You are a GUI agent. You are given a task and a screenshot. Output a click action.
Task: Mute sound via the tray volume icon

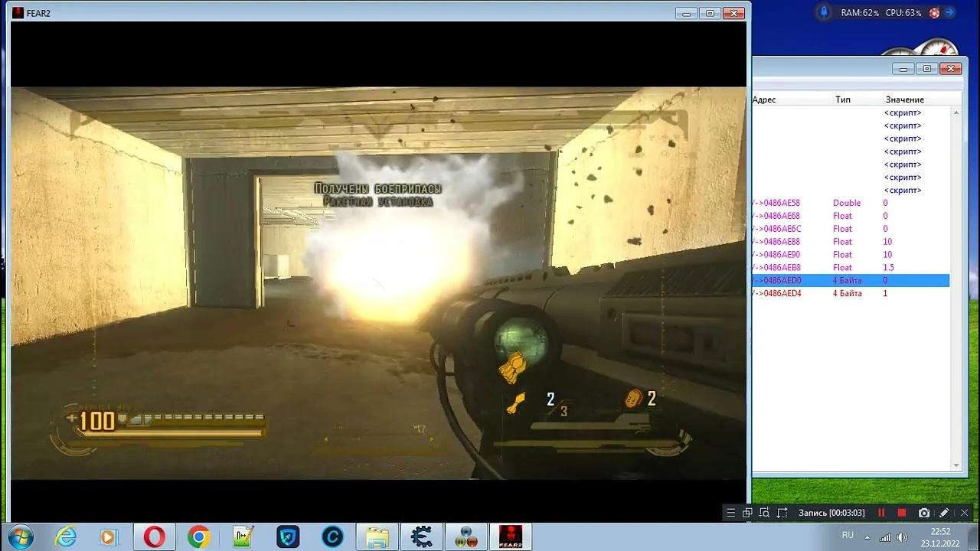pyautogui.click(x=903, y=535)
